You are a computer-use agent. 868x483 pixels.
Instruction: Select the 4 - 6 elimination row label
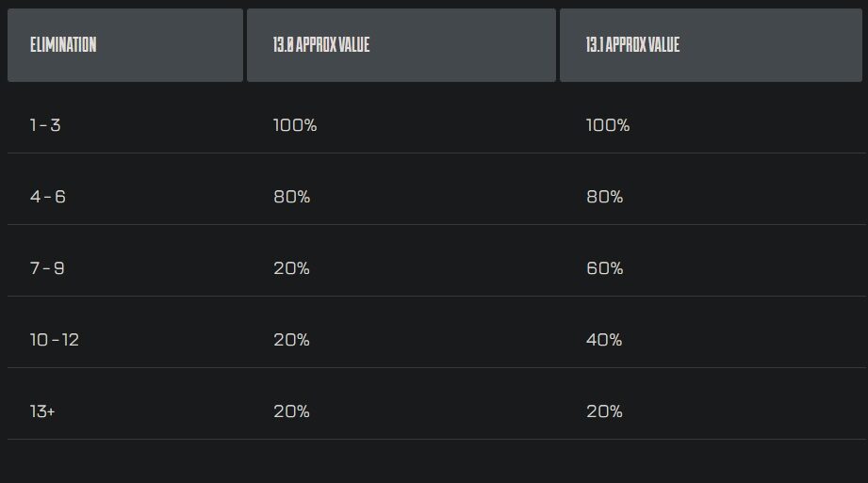coord(48,197)
